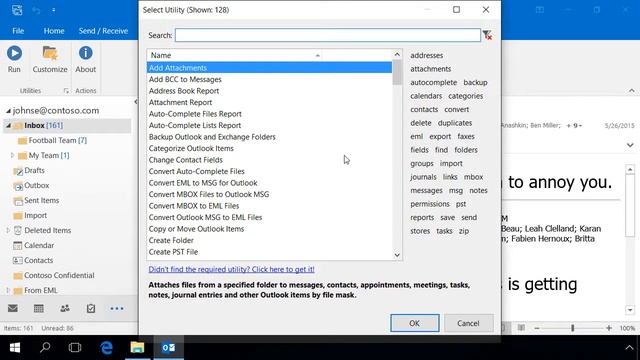Viewport: 640px width, 360px height.
Task: Select 'Categorize Outlook Items' utility
Action: pyautogui.click(x=269, y=149)
